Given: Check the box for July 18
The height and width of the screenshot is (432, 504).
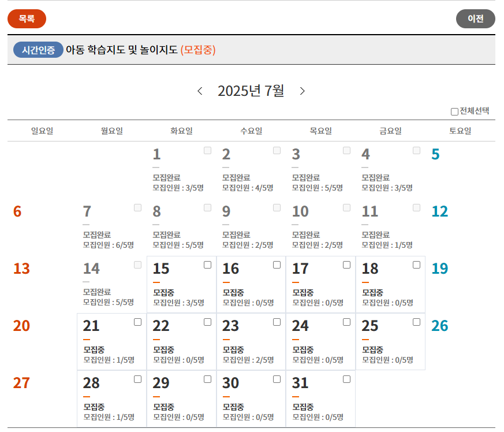Looking at the screenshot, I should tap(416, 265).
